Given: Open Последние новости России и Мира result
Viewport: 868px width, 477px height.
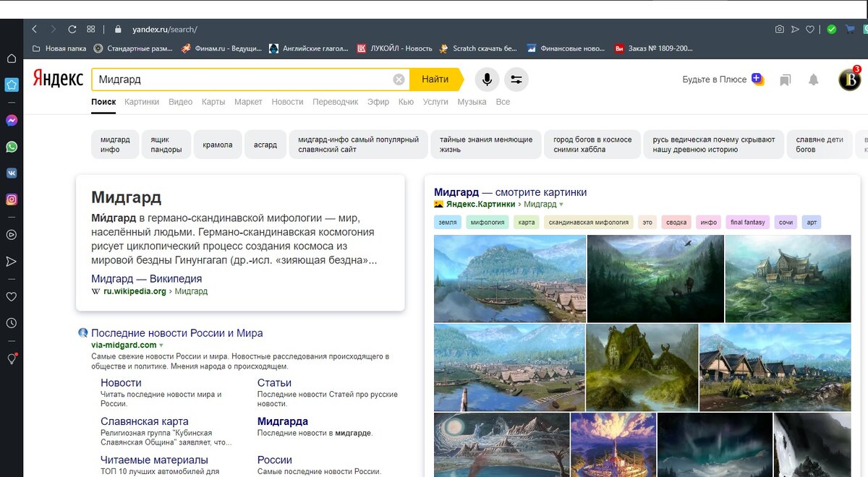Looking at the screenshot, I should click(x=177, y=333).
